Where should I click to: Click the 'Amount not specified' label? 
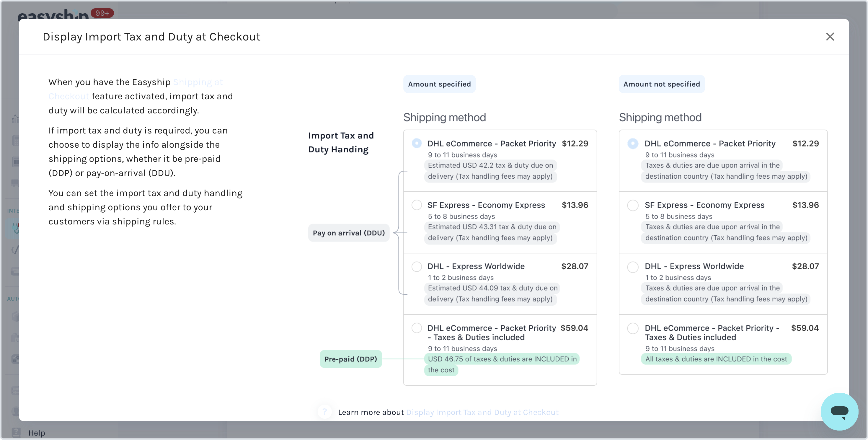point(661,84)
